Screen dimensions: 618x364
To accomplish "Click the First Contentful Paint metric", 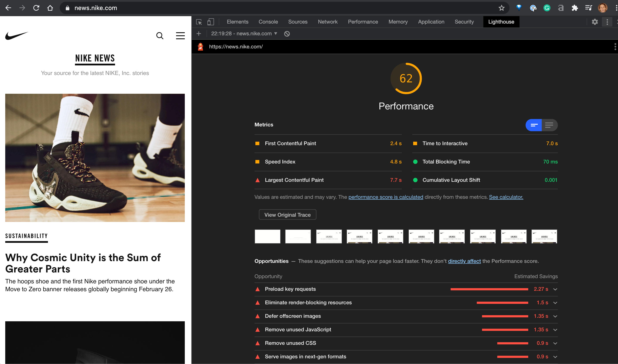I will 328,143.
